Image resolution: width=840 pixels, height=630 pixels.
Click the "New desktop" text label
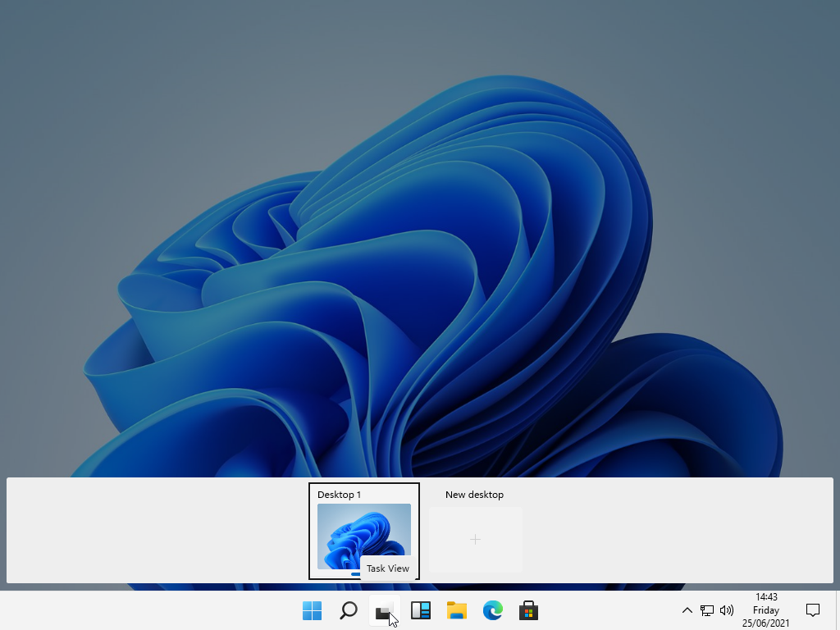474,495
